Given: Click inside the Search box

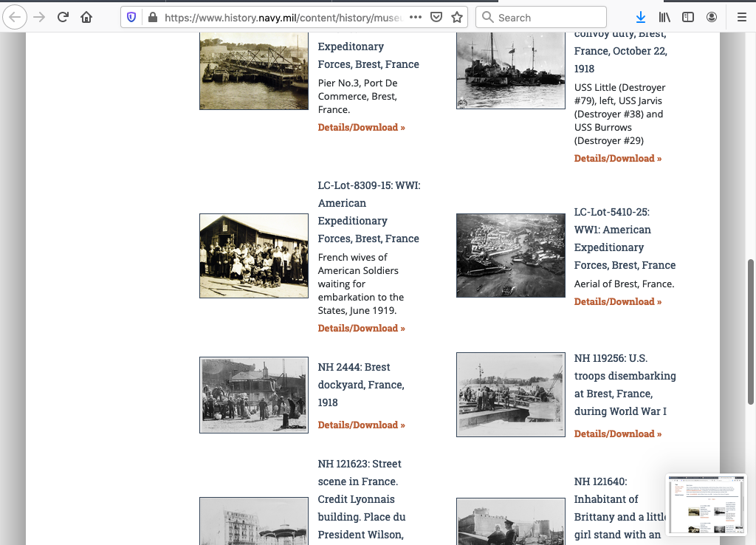Looking at the screenshot, I should coord(546,17).
